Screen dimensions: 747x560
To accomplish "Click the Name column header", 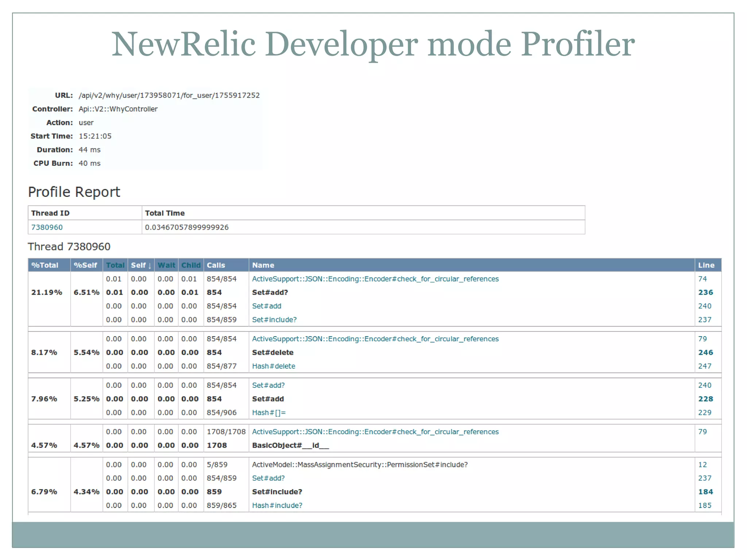I will (263, 265).
